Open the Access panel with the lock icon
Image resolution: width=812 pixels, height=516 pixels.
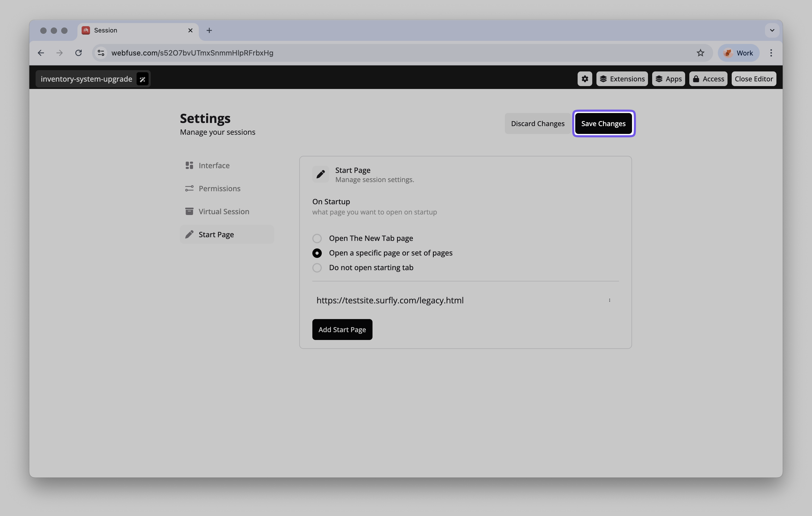[708, 78]
